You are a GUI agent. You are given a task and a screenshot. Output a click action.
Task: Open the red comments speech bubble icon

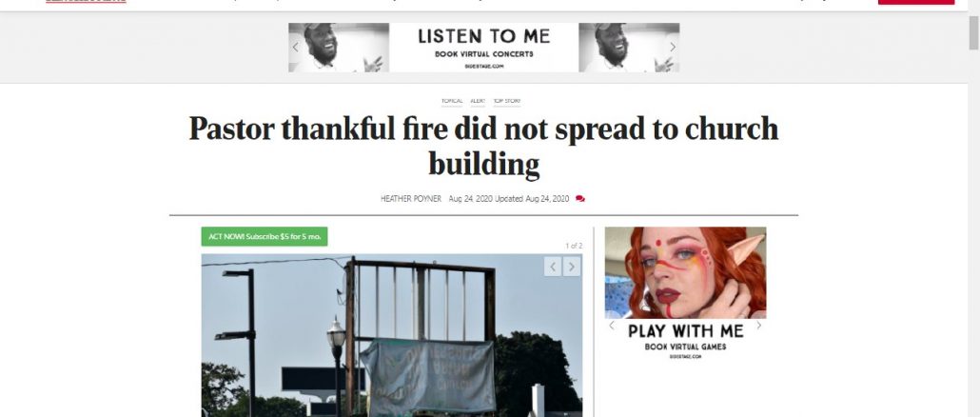(580, 199)
